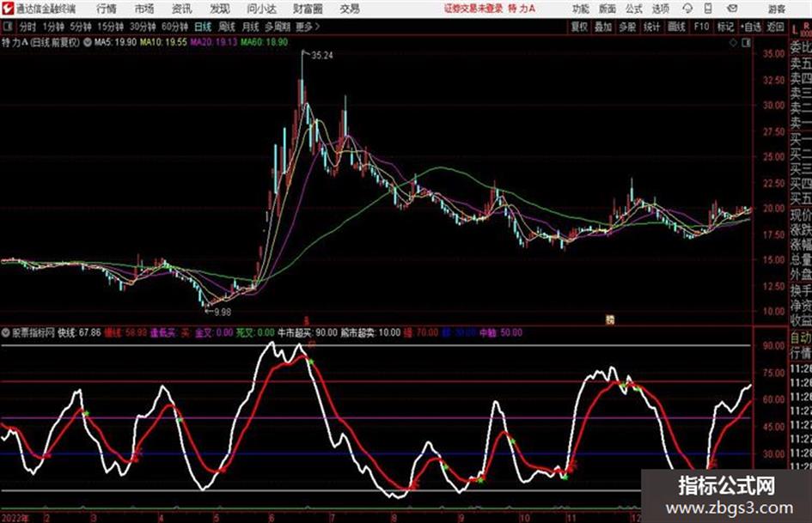Screen dimensions: 812x523
Task: Click the 金叉: 0.00 value
Action: click(x=214, y=332)
